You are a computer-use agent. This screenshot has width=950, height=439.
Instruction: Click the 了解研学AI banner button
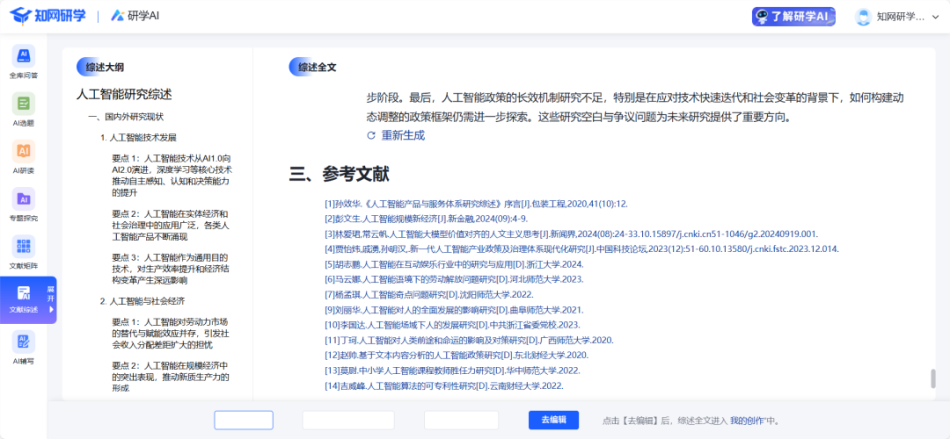(x=793, y=16)
